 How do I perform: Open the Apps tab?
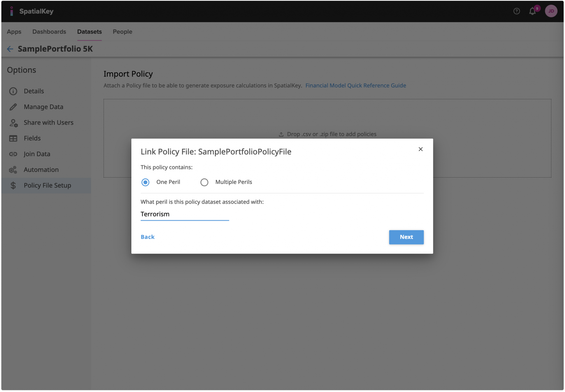tap(14, 32)
